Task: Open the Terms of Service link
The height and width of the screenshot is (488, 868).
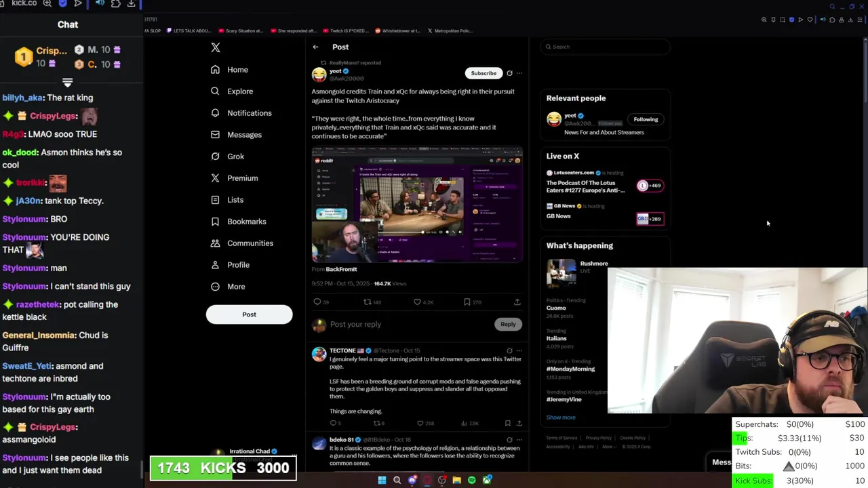Action: (561, 438)
